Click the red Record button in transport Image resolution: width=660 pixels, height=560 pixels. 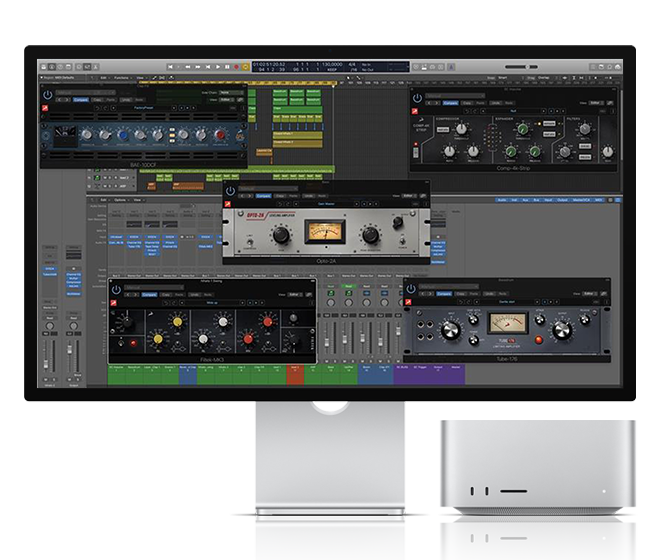[237, 67]
